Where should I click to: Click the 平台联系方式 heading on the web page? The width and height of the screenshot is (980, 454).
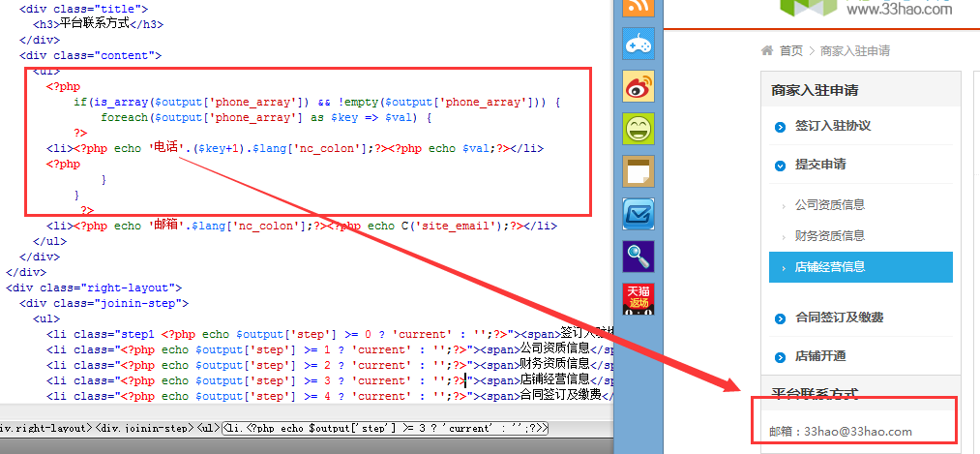815,393
